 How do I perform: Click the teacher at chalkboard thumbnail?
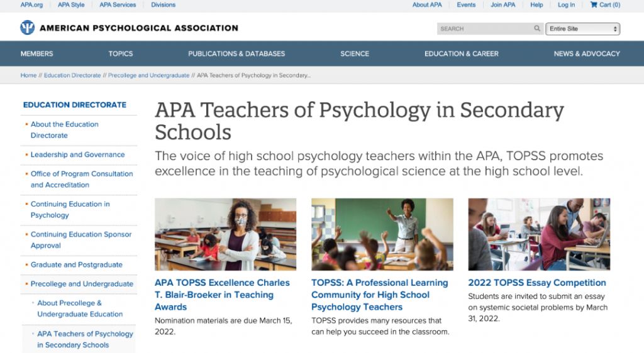coord(382,234)
